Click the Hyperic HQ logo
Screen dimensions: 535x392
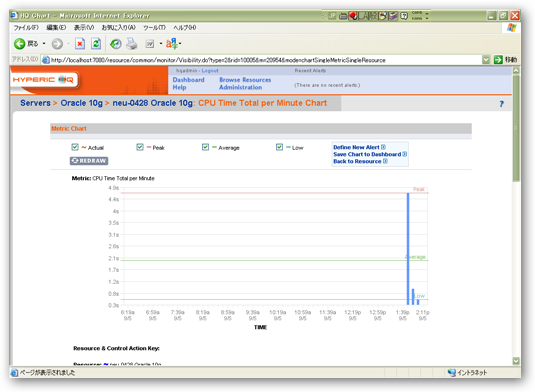[43, 80]
